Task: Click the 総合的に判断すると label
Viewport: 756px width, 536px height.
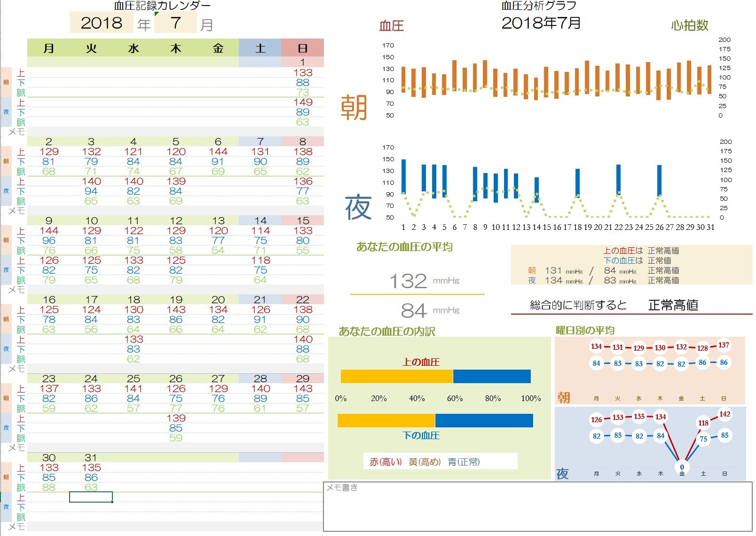Action: [x=578, y=305]
